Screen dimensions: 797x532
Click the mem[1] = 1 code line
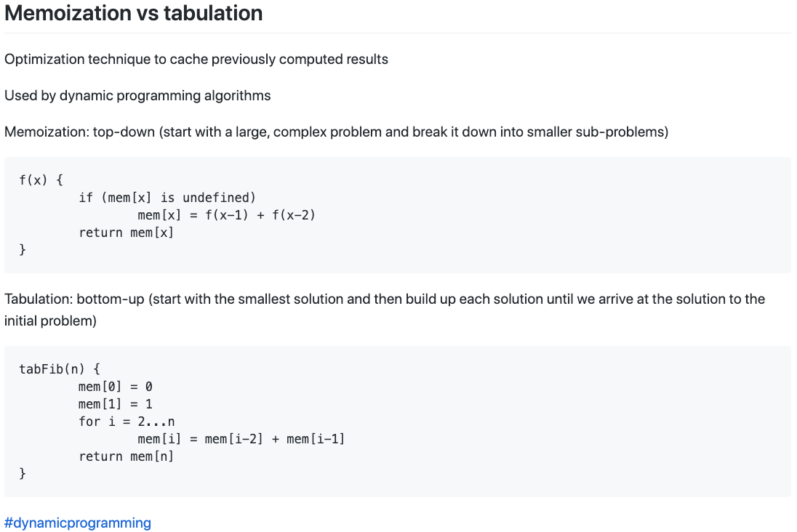tap(116, 404)
